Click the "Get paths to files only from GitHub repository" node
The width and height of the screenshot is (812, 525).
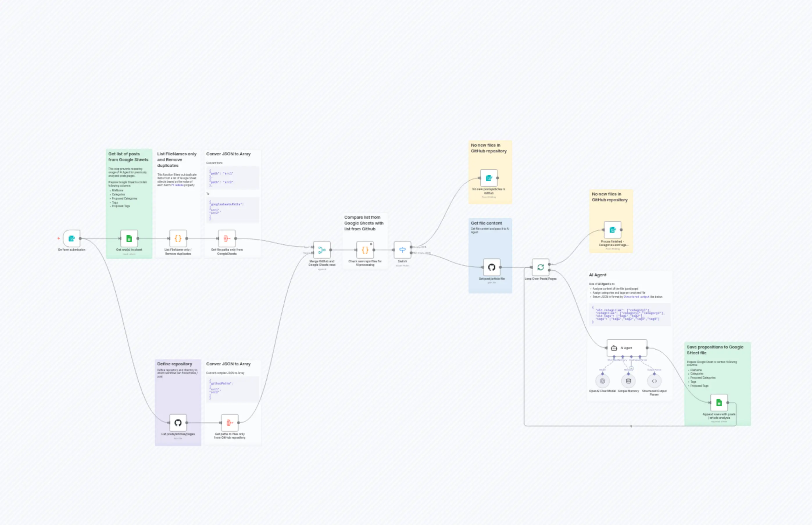tap(230, 423)
